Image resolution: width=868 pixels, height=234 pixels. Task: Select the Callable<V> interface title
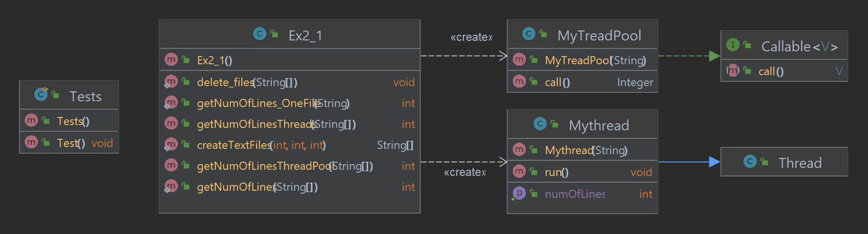point(799,47)
